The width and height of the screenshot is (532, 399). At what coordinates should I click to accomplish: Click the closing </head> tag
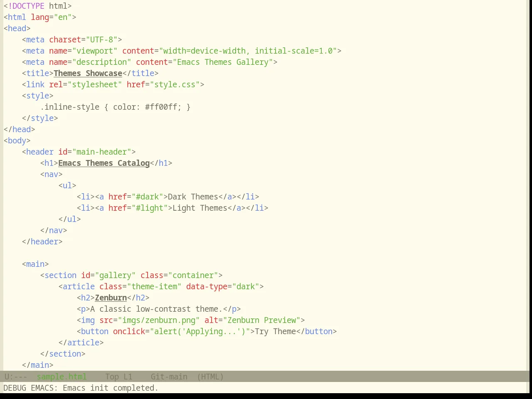19,130
